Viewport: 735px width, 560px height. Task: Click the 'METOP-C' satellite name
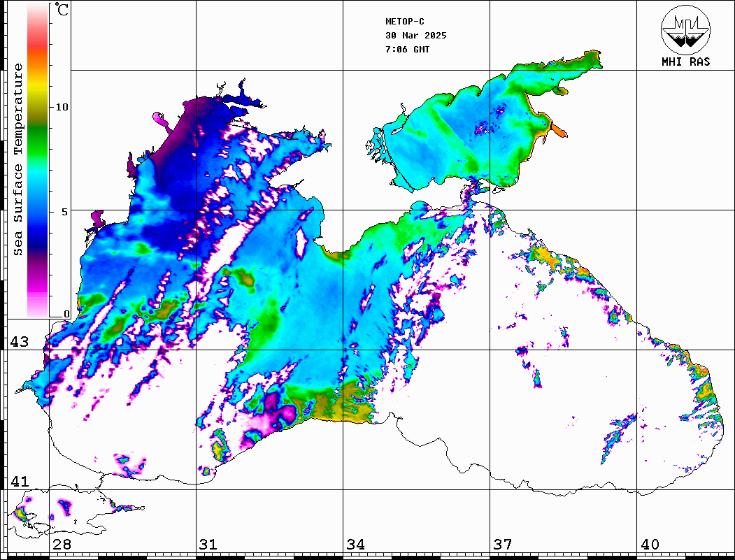pos(404,22)
